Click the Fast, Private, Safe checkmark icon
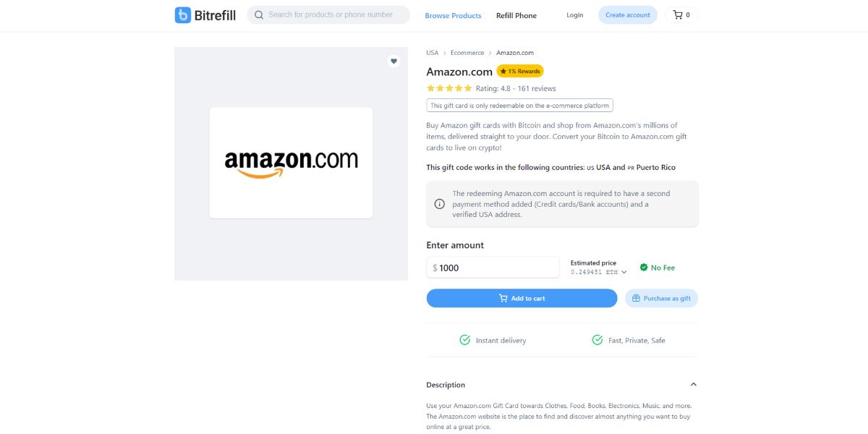The height and width of the screenshot is (434, 868). pyautogui.click(x=597, y=339)
